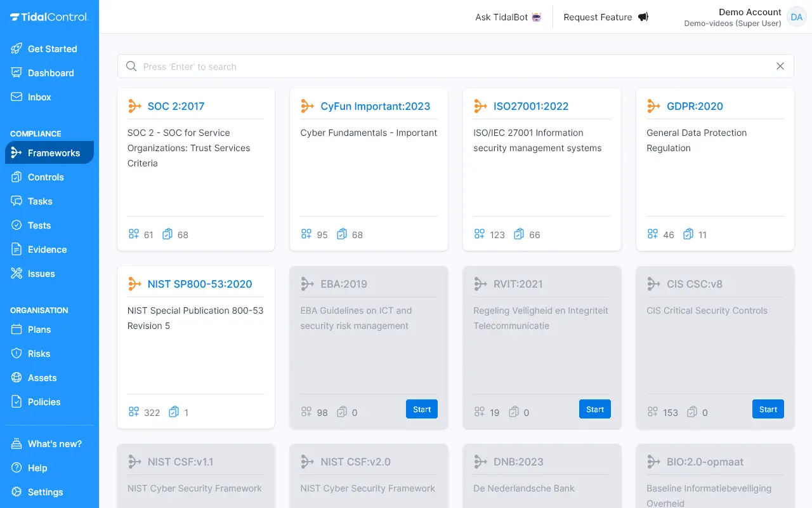Click the NIST CSF:v2.0 card title
812x508 pixels.
[356, 462]
